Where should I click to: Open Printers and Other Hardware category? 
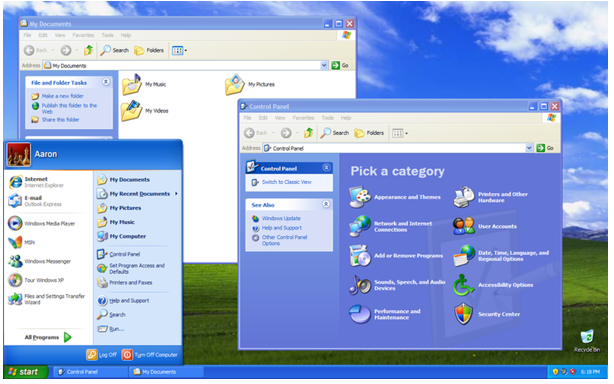coord(491,197)
